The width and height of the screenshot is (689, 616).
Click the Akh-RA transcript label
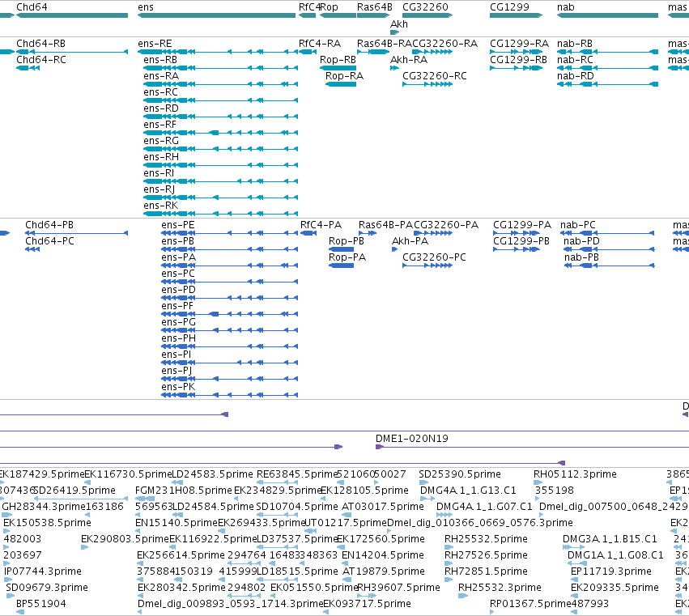(x=409, y=60)
